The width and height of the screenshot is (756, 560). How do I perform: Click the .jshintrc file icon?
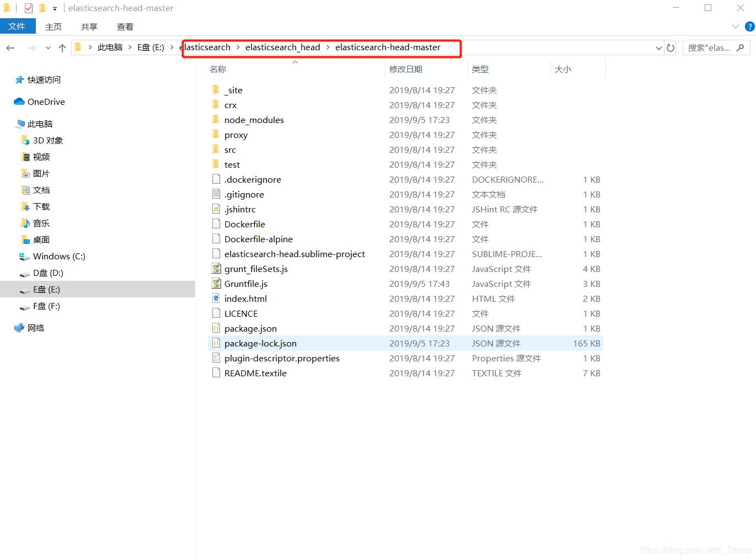tap(216, 209)
